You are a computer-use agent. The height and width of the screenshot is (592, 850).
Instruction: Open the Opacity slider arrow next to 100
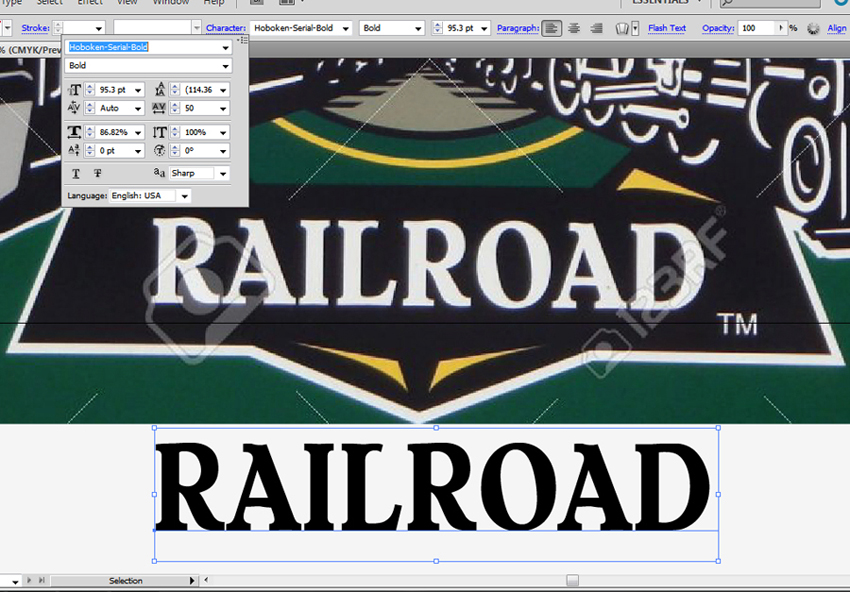(x=781, y=28)
